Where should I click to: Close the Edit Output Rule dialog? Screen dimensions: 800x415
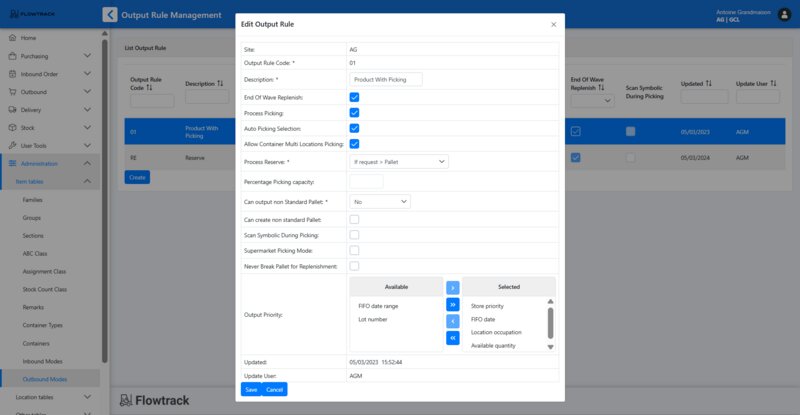coord(554,24)
